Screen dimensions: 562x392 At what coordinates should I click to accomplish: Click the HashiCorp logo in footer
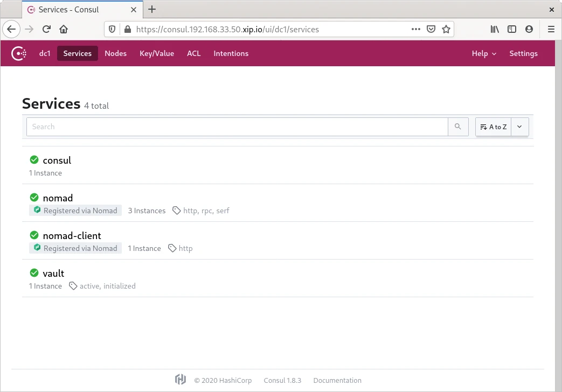pos(181,380)
